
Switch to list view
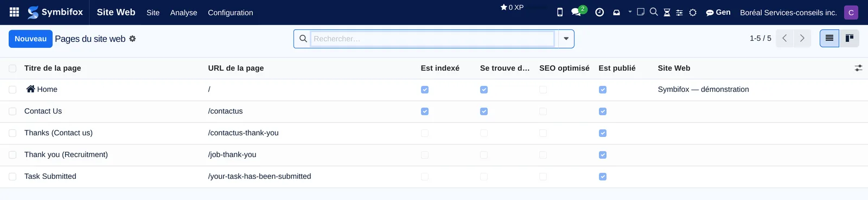(x=829, y=39)
